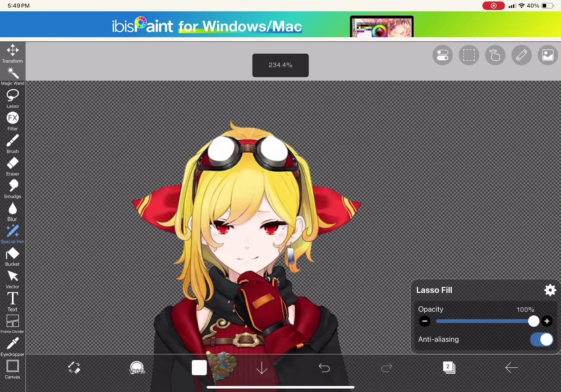The height and width of the screenshot is (392, 561).
Task: Select the Magic Wand tool
Action: (13, 76)
